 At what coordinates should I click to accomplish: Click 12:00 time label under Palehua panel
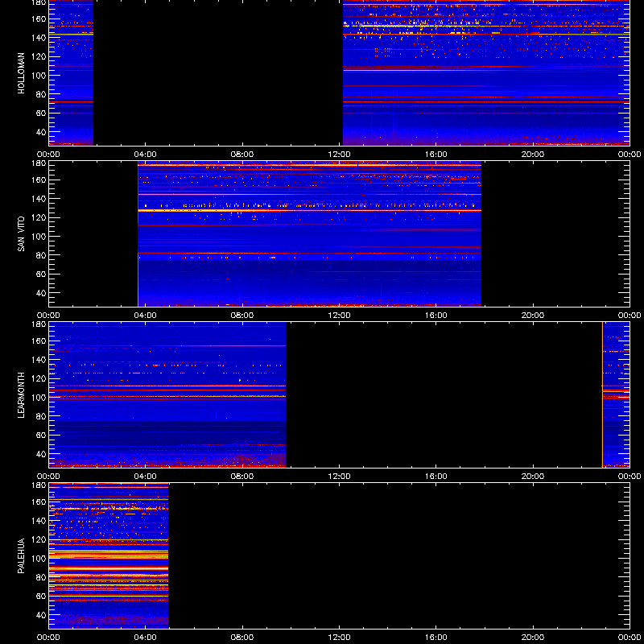[x=339, y=638]
